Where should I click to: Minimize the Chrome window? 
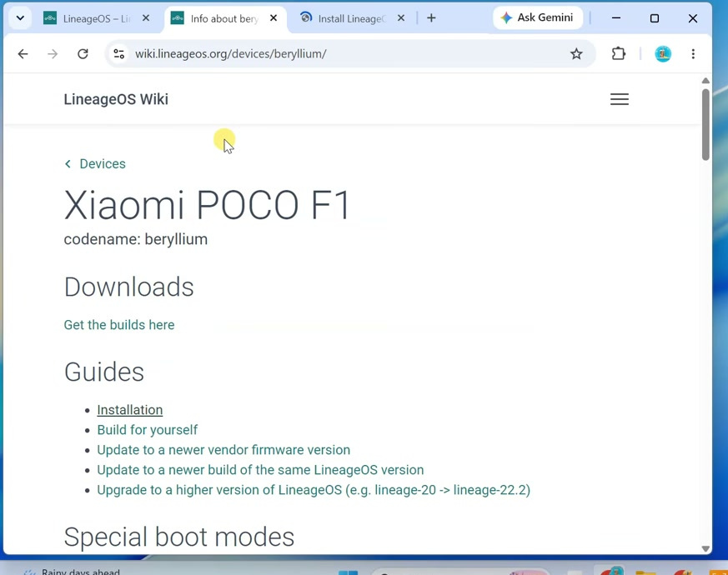616,18
